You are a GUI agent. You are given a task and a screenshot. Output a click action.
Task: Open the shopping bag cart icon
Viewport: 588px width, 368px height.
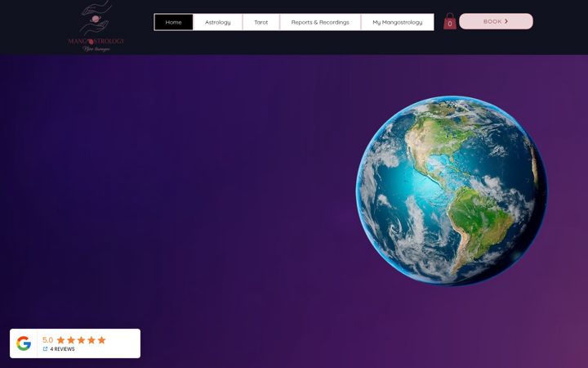(x=450, y=21)
